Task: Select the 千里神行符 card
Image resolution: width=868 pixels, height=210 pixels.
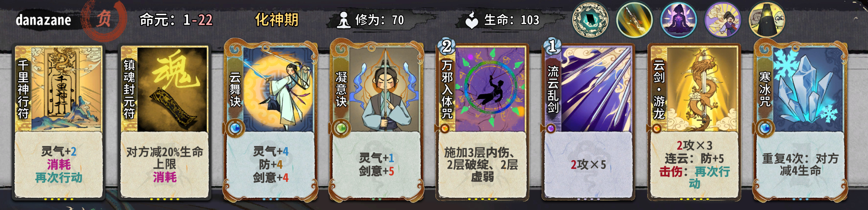Action: click(x=59, y=122)
